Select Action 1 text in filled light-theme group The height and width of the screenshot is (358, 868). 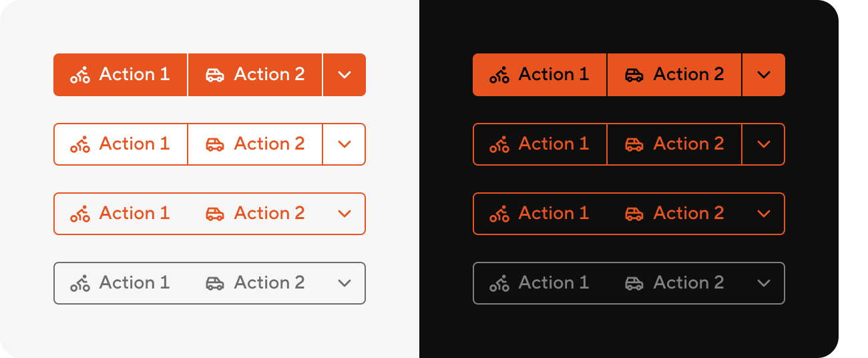pyautogui.click(x=135, y=74)
